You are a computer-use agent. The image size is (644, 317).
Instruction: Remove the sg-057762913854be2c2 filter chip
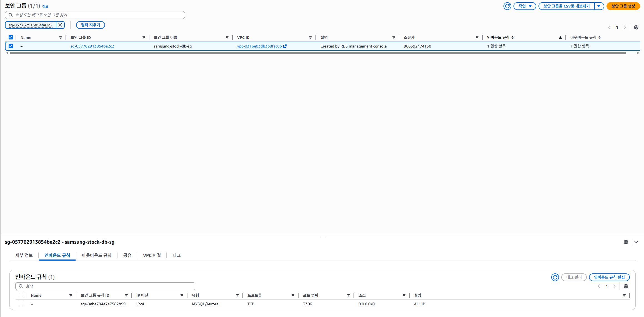[60, 25]
